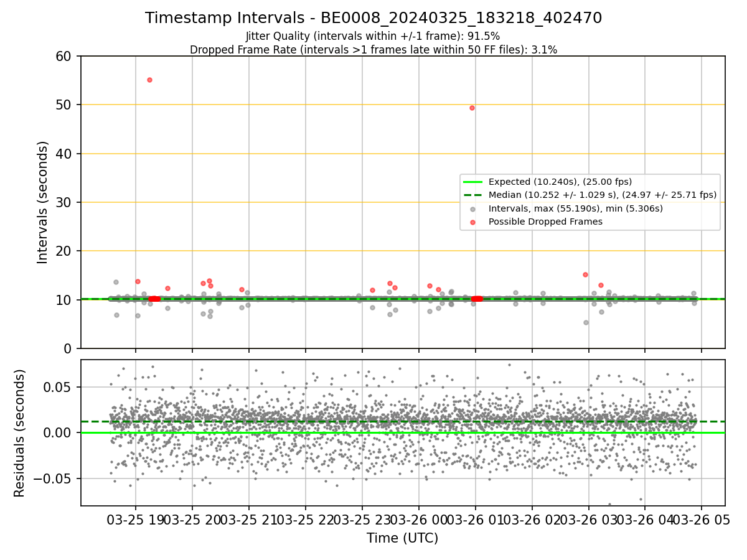
Task: Click the 'Intervals (seconds)' y-axis label
Action: (42, 202)
